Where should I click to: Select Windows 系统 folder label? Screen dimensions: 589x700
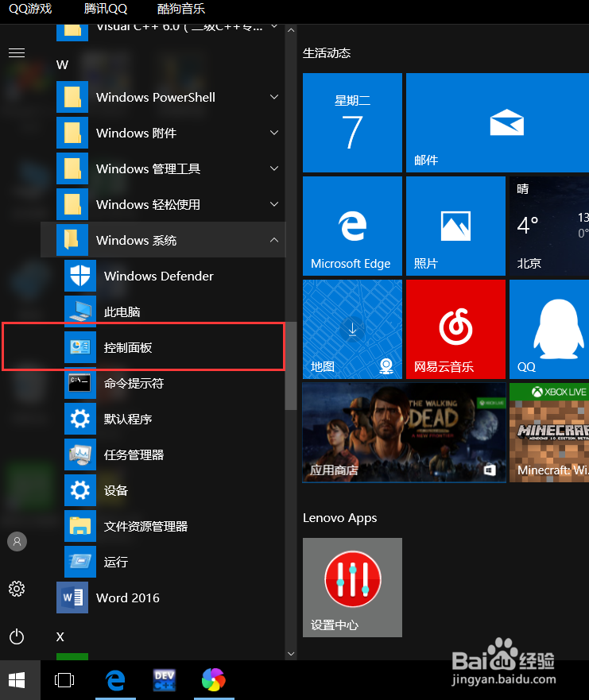click(136, 240)
